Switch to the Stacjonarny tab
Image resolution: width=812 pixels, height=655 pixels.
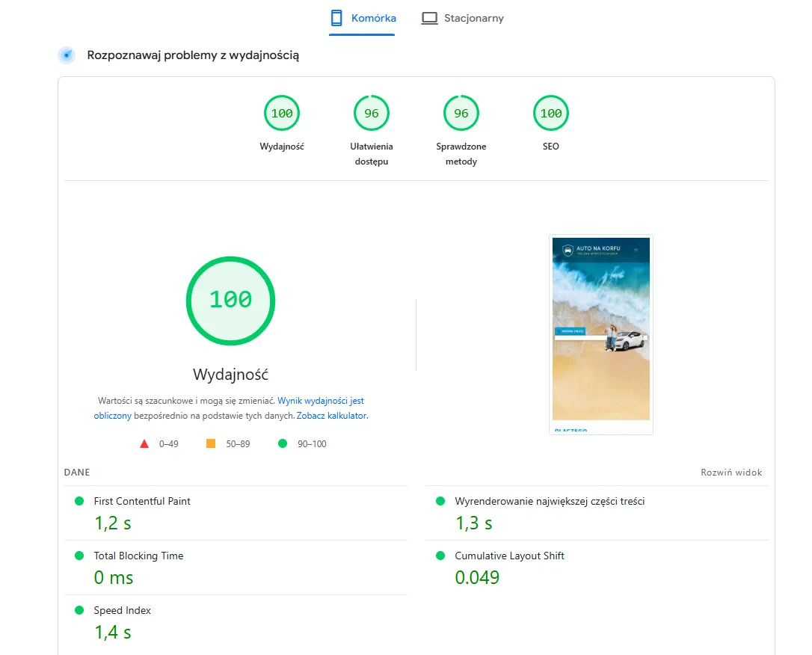point(462,18)
